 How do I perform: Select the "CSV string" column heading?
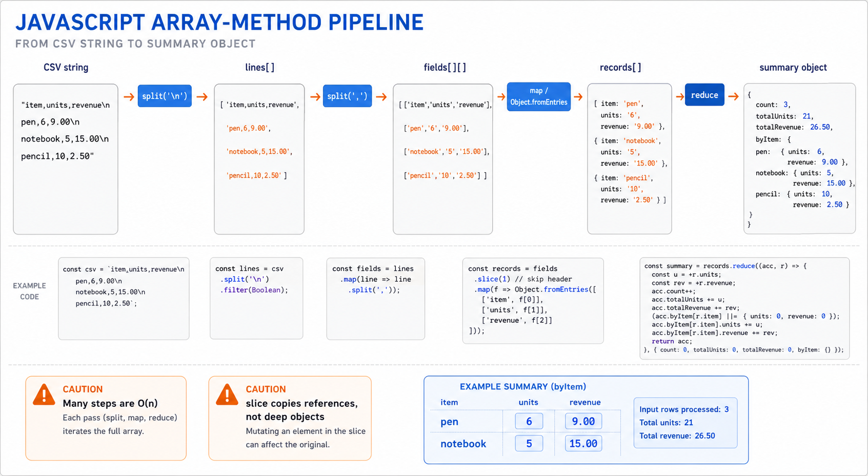(x=66, y=67)
